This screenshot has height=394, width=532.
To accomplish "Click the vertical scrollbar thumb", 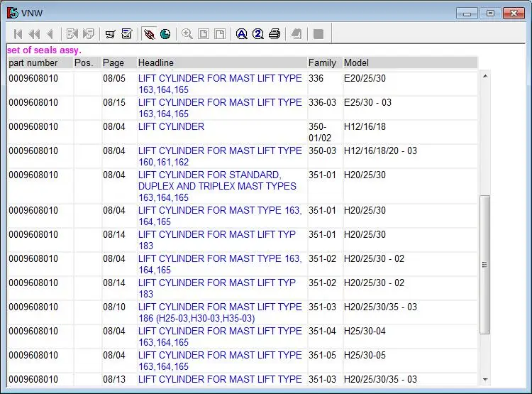I will [x=485, y=265].
